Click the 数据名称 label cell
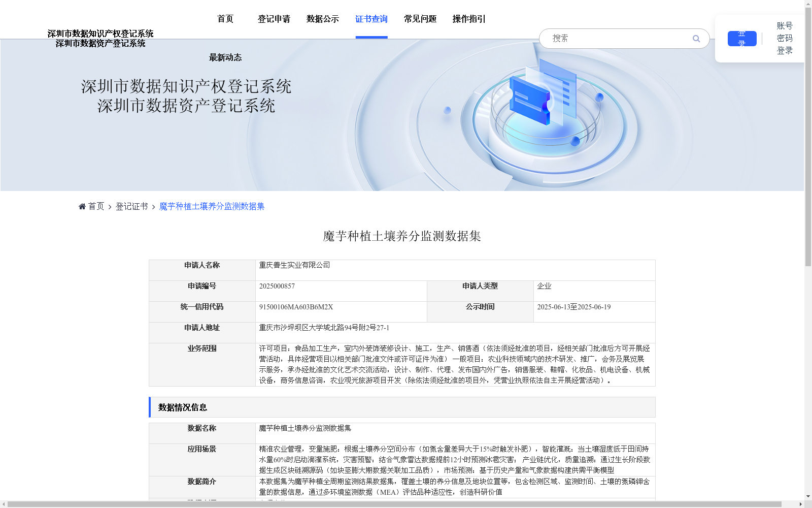The width and height of the screenshot is (812, 508). [202, 433]
